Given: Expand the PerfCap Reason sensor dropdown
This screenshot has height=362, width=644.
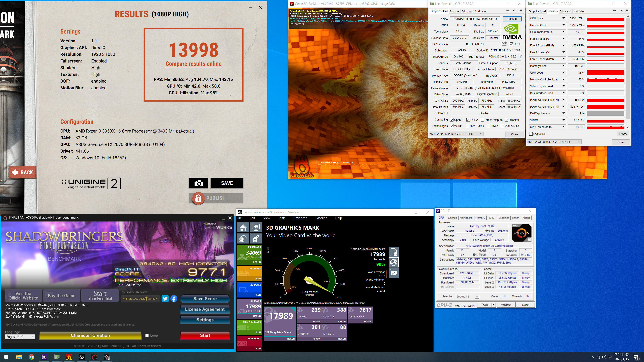Looking at the screenshot, I should [x=563, y=113].
